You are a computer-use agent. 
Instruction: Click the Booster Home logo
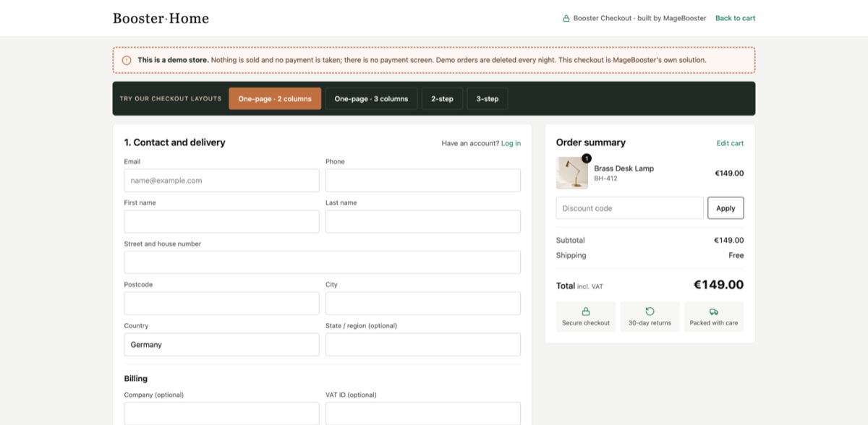point(161,18)
